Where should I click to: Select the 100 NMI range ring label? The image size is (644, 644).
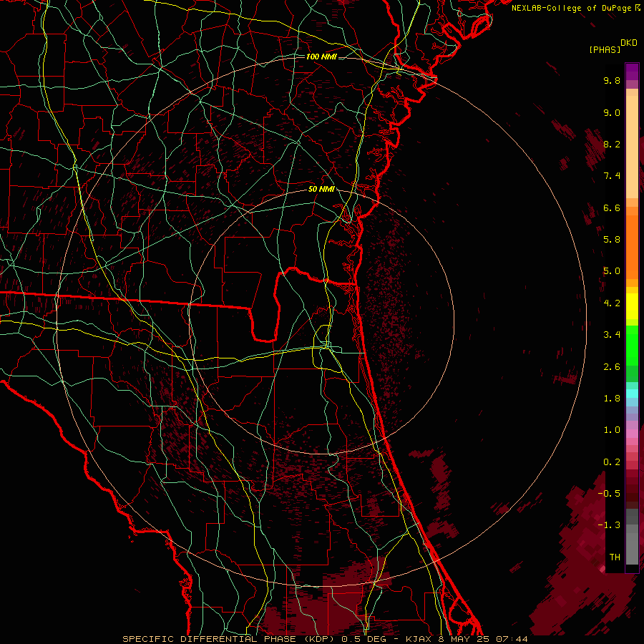(321, 57)
